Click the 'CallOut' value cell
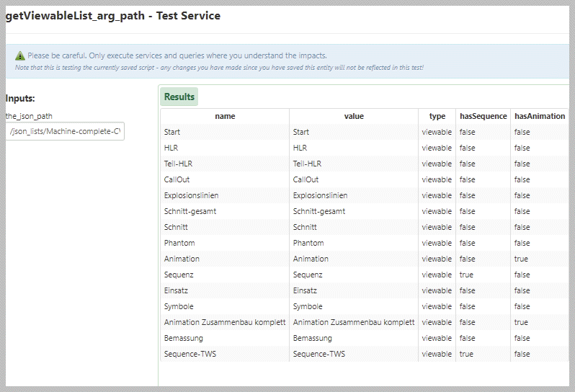The width and height of the screenshot is (575, 392). 354,179
